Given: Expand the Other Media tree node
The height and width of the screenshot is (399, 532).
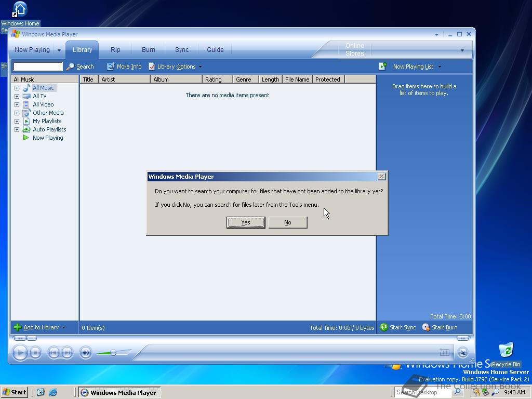Looking at the screenshot, I should 17,113.
